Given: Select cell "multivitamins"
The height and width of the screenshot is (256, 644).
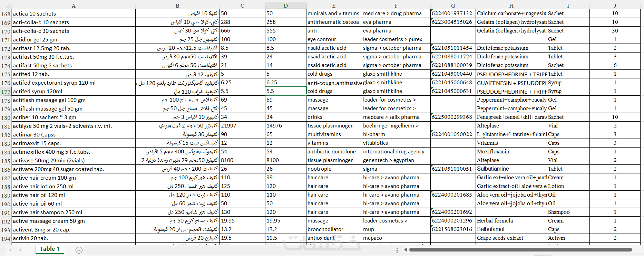Looking at the screenshot, I should coord(334,134).
